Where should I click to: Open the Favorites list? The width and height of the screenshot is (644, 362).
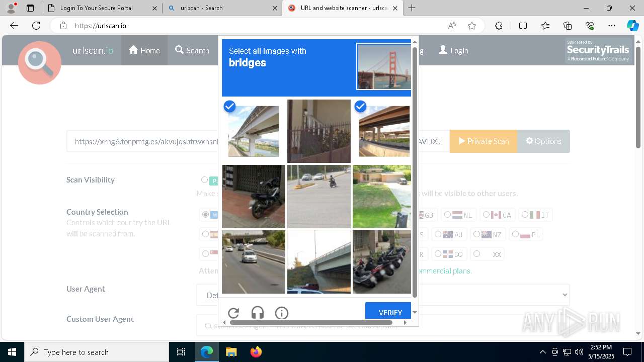click(545, 26)
